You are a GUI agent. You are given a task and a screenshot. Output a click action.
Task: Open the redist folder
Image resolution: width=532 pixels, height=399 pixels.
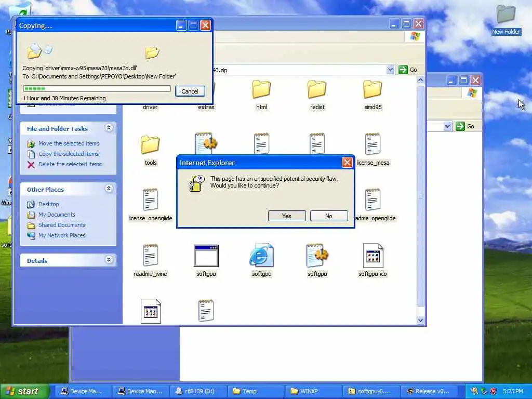317,89
